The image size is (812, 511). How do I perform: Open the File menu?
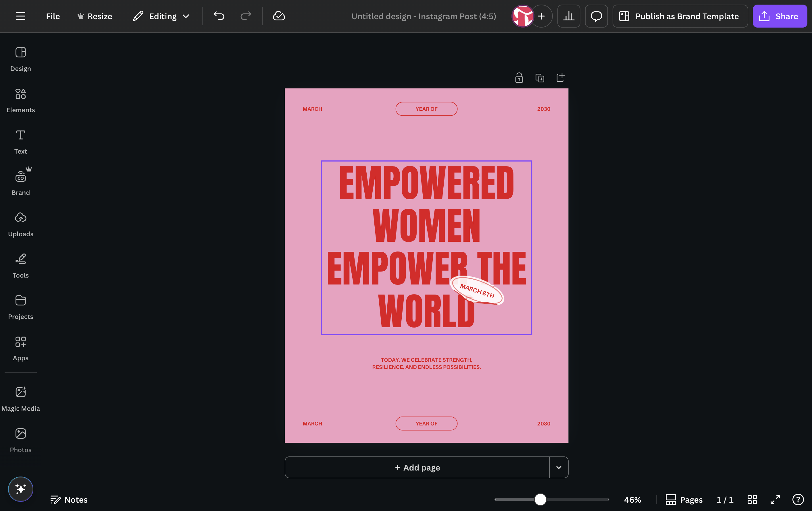point(53,16)
